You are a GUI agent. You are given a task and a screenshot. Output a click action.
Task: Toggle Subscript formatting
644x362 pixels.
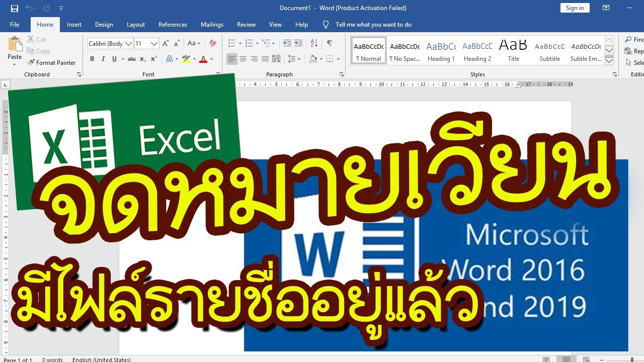(x=143, y=59)
